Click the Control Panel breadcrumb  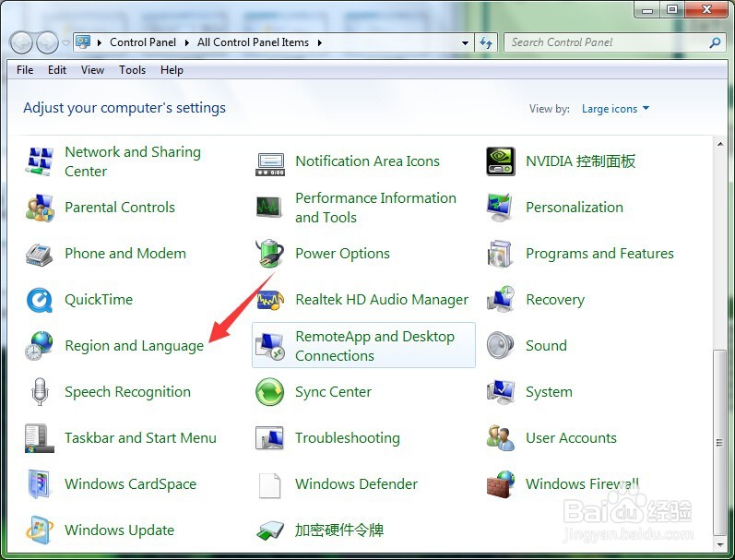click(x=143, y=42)
